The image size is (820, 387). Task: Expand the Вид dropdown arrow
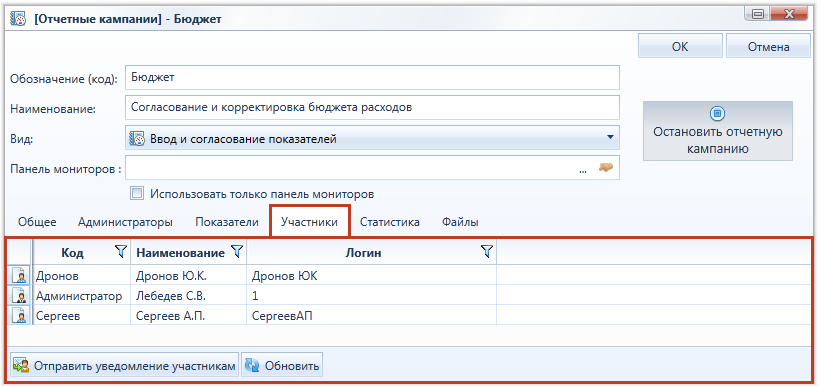click(609, 138)
